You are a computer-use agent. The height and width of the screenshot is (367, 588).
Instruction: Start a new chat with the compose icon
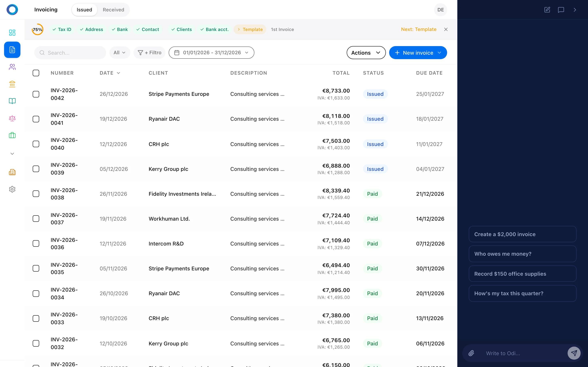coord(547,10)
